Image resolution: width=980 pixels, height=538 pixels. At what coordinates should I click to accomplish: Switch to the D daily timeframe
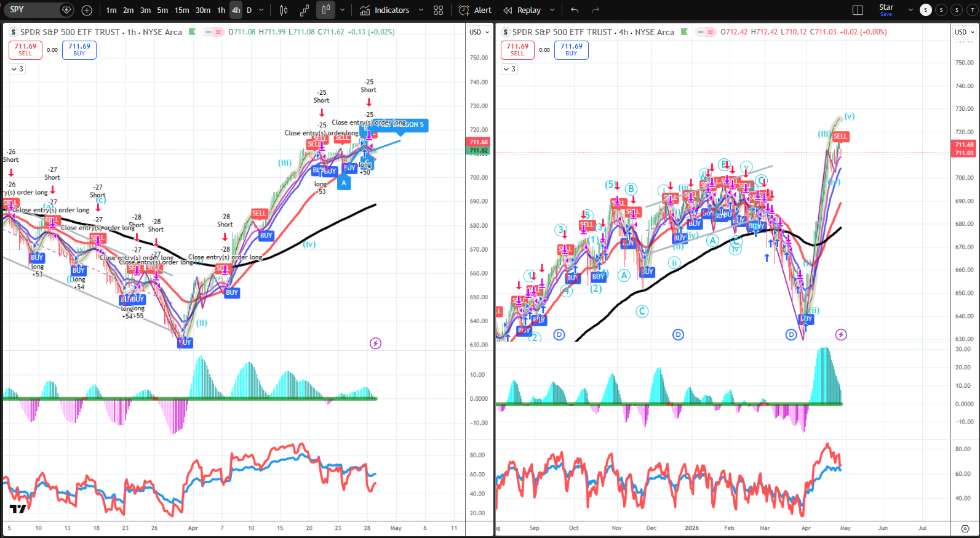point(249,10)
